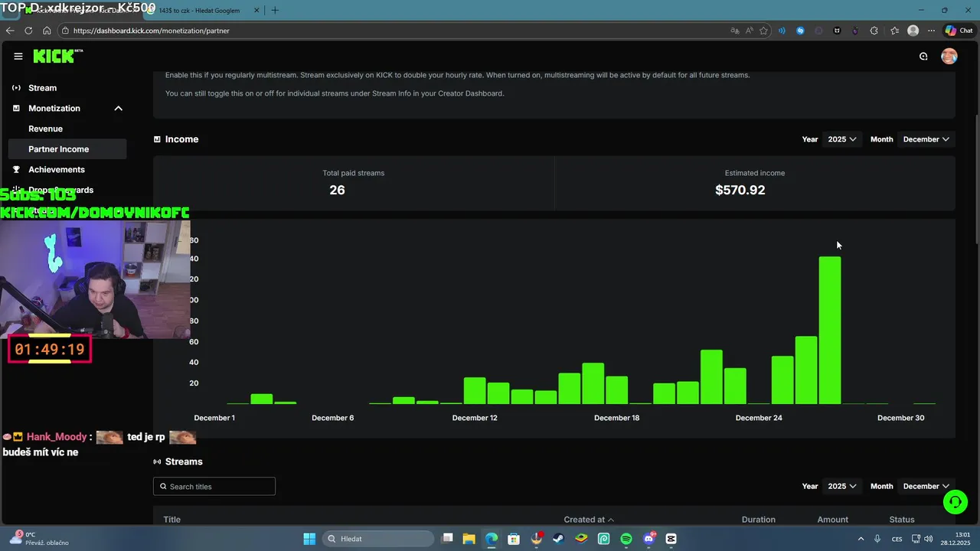Screen dimensions: 980x551
Task: Open the Extensions puzzle icon
Action: click(874, 31)
